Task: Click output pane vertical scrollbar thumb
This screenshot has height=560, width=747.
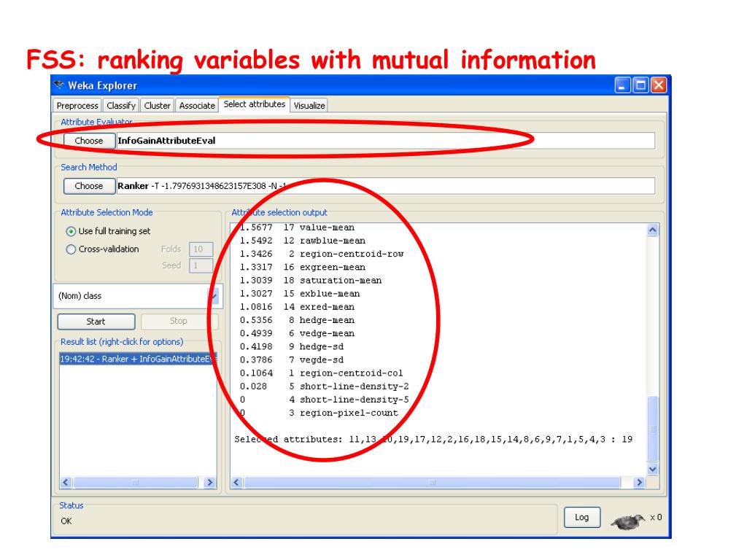Action: 653,428
